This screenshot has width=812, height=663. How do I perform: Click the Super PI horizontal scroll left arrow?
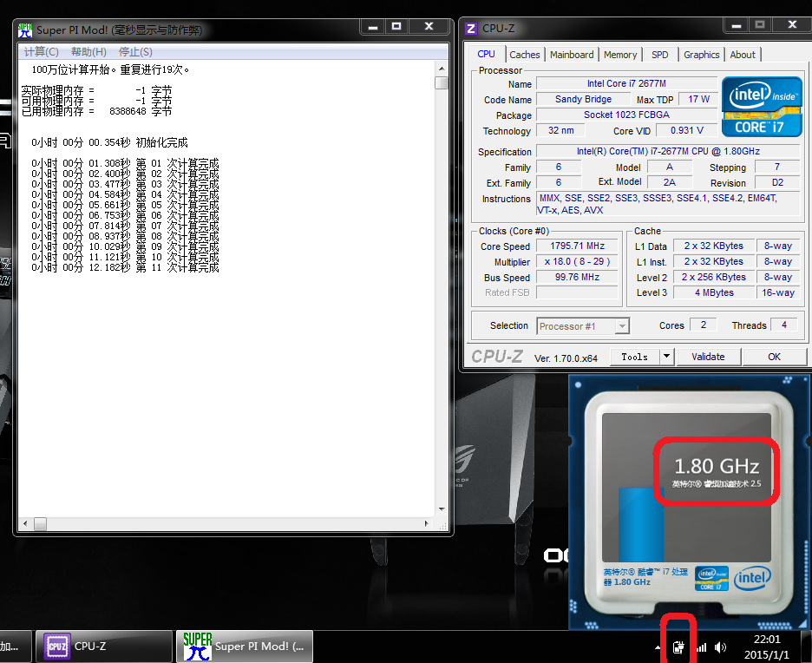tap(25, 523)
